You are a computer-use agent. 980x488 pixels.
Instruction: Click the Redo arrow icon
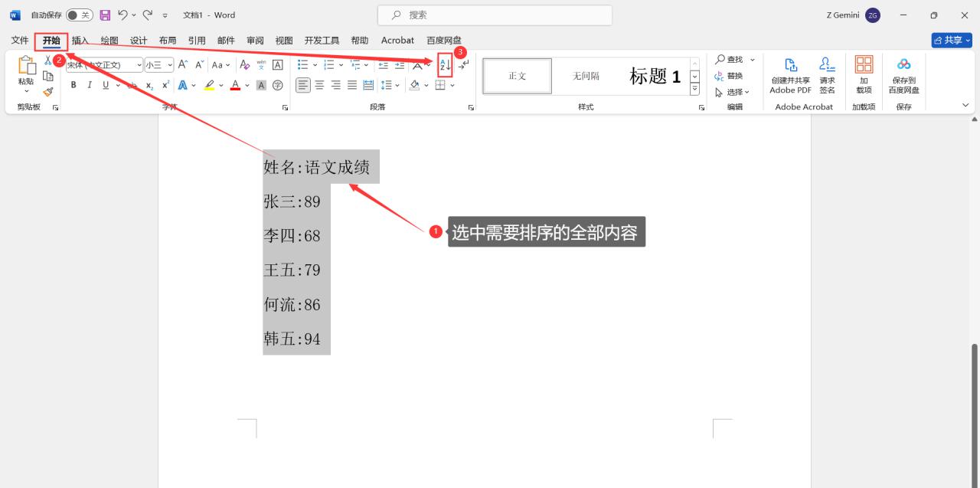coord(148,15)
